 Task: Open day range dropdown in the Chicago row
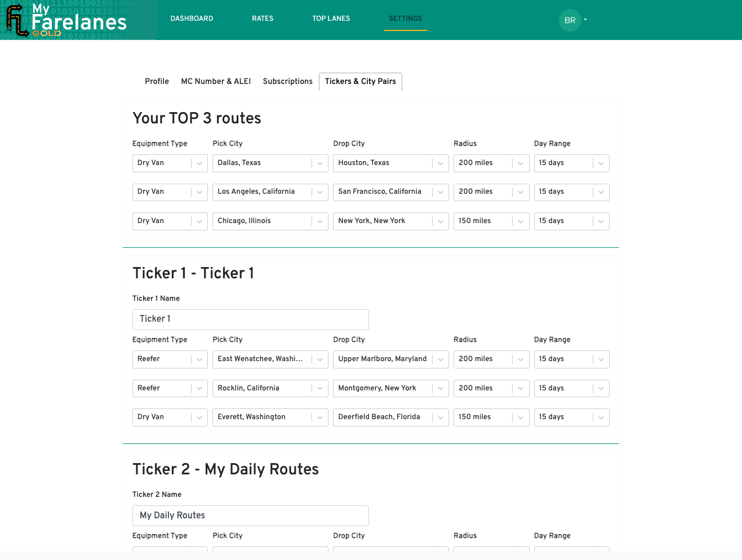pos(572,221)
